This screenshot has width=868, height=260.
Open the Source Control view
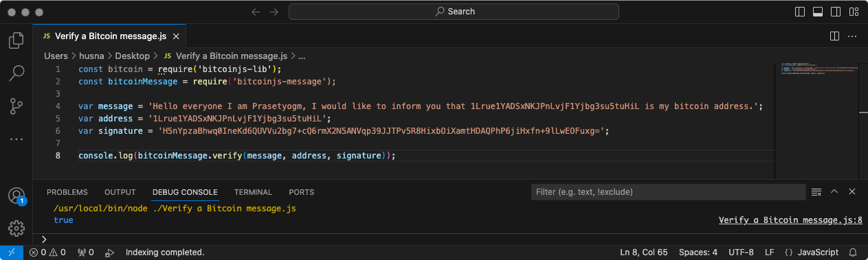point(16,106)
